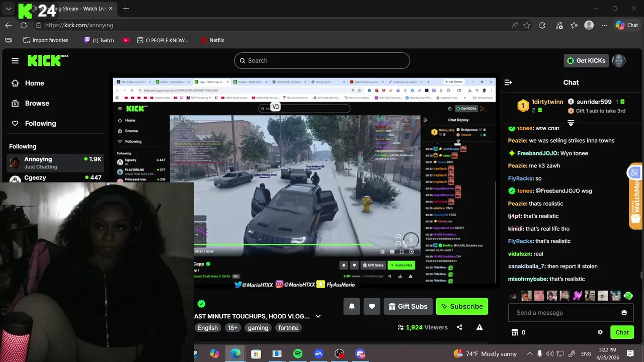Screen dimensions: 644x362
Task: Open the Kick shop icon below chat
Action: 514,332
